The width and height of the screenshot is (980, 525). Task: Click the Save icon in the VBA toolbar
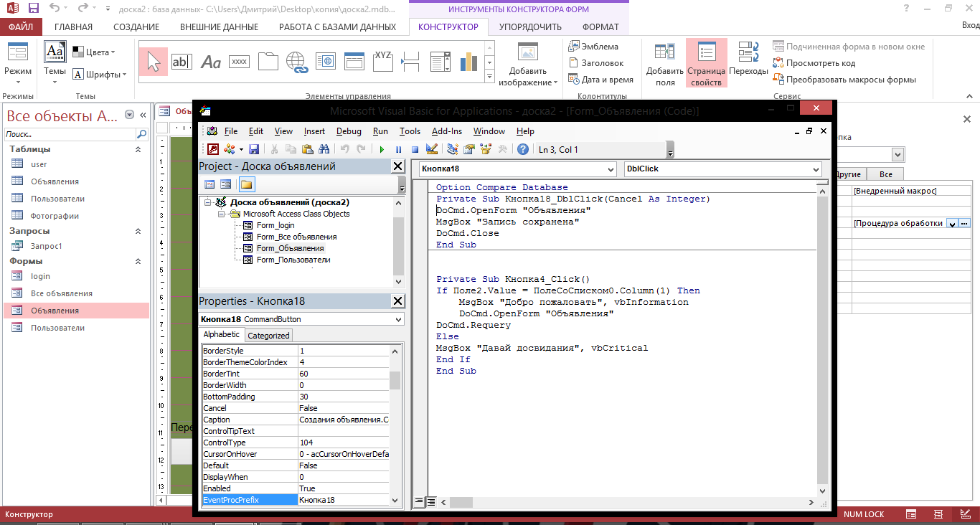point(253,149)
